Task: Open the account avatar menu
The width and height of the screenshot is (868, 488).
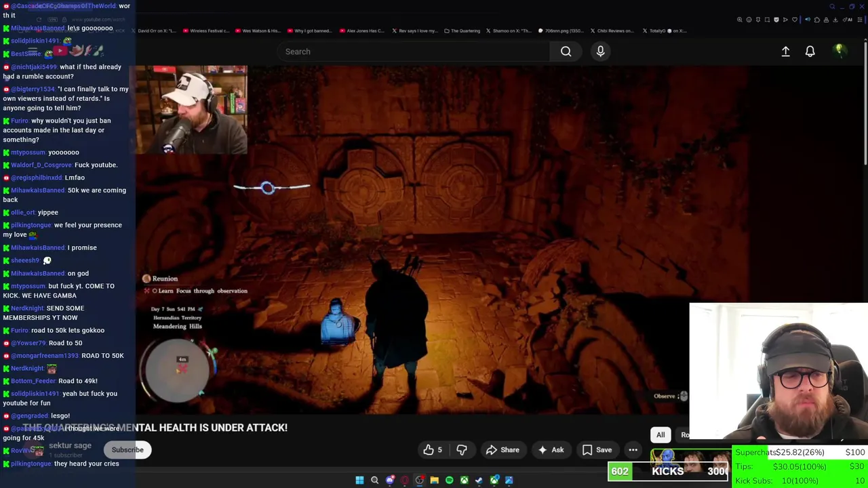Action: click(x=840, y=51)
